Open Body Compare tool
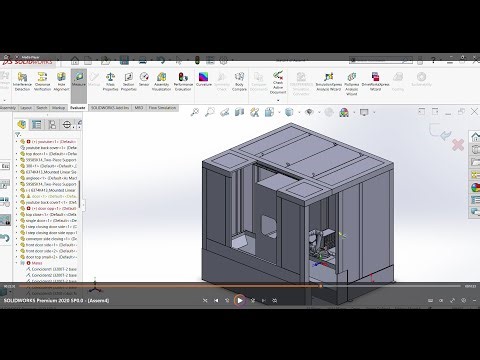Viewport: 480px width, 360px height. pos(239,82)
